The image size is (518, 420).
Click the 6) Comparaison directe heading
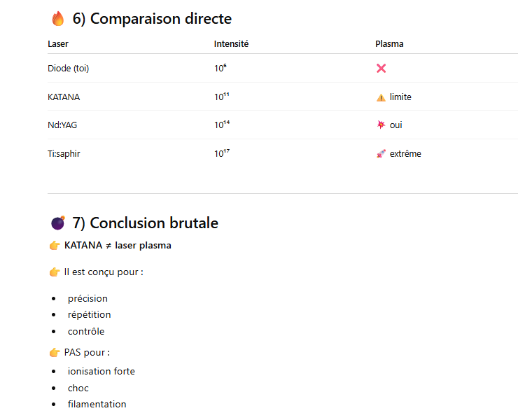point(152,19)
